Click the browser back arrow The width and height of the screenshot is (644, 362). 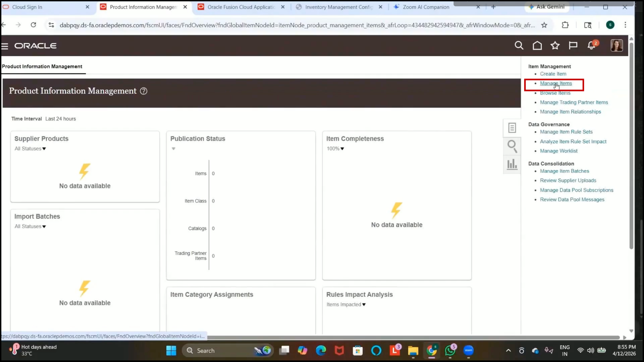click(x=4, y=25)
